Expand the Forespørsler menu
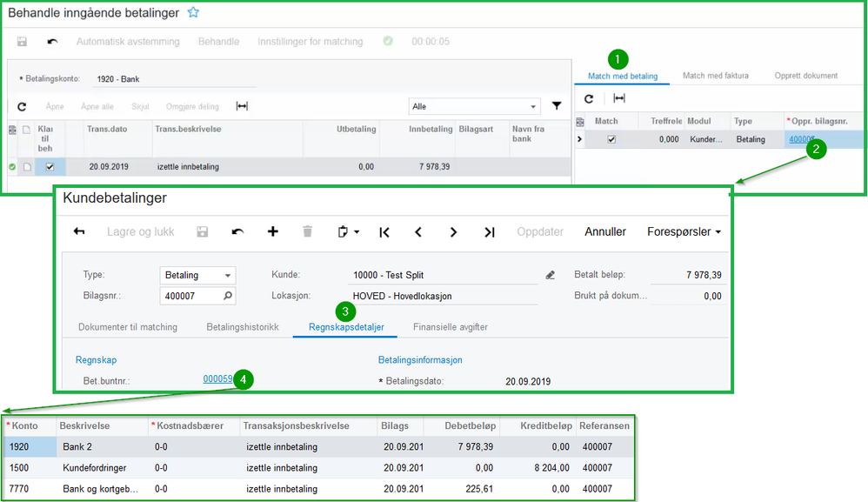Viewport: 868px width, 502px height. 684,231
